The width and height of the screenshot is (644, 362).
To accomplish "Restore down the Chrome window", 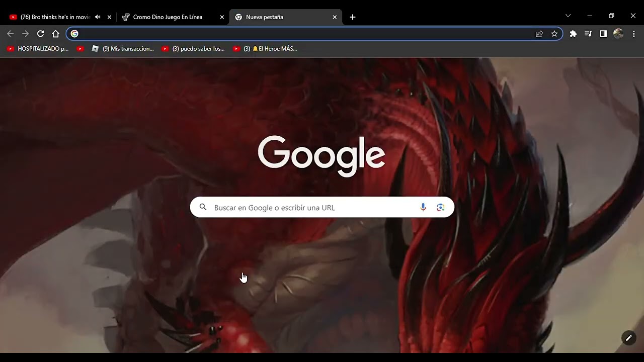I will [611, 16].
